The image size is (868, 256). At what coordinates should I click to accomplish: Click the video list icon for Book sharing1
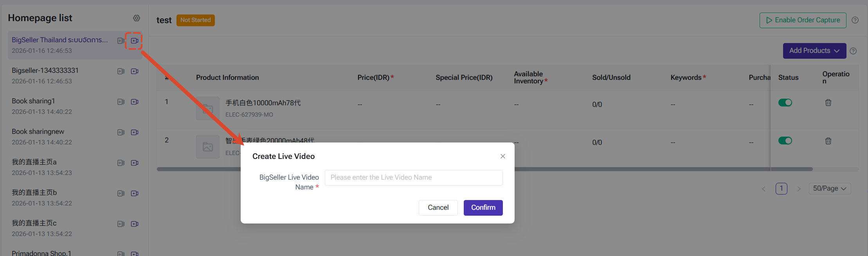(x=121, y=102)
